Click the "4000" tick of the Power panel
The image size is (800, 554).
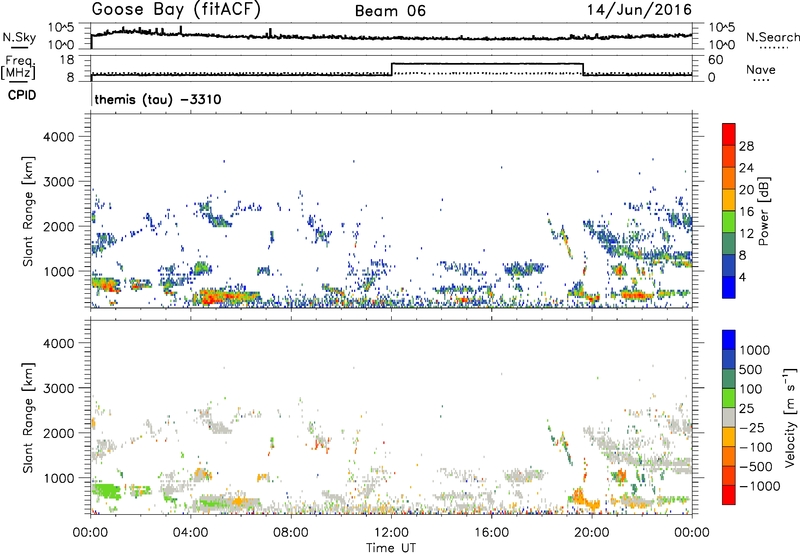click(58, 137)
